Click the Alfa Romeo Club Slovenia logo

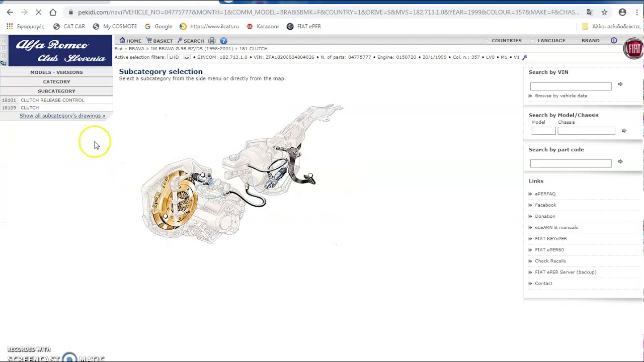(60, 51)
